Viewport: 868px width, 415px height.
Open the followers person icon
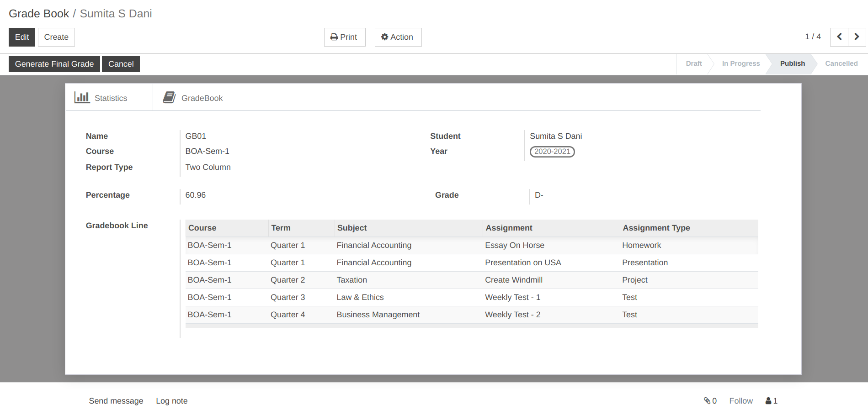(x=772, y=401)
